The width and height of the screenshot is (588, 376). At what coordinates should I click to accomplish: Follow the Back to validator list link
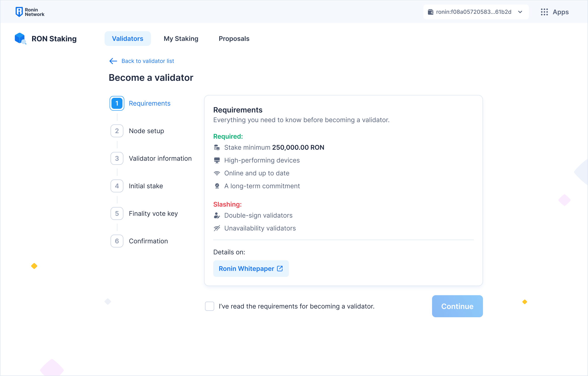point(148,61)
